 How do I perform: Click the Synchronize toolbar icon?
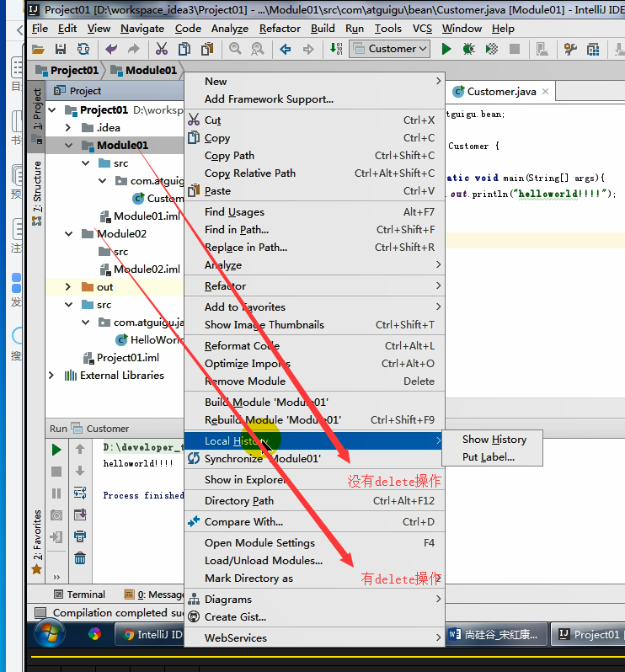coord(83,50)
